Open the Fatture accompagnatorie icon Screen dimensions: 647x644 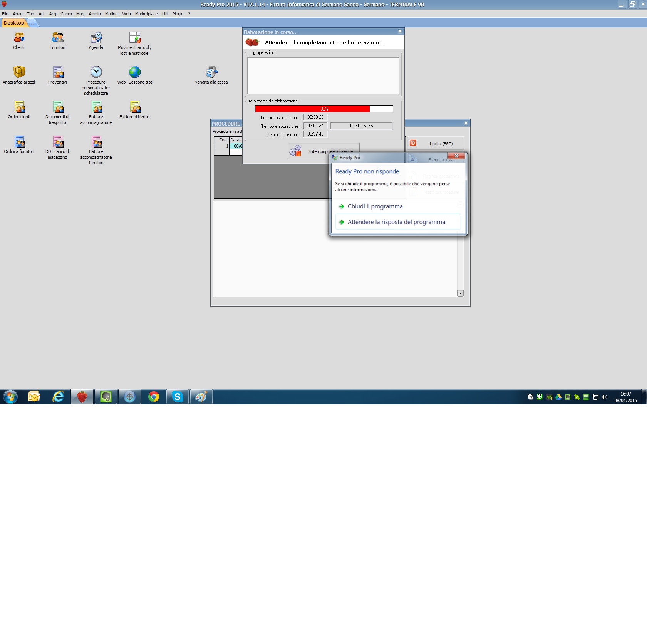(96, 113)
